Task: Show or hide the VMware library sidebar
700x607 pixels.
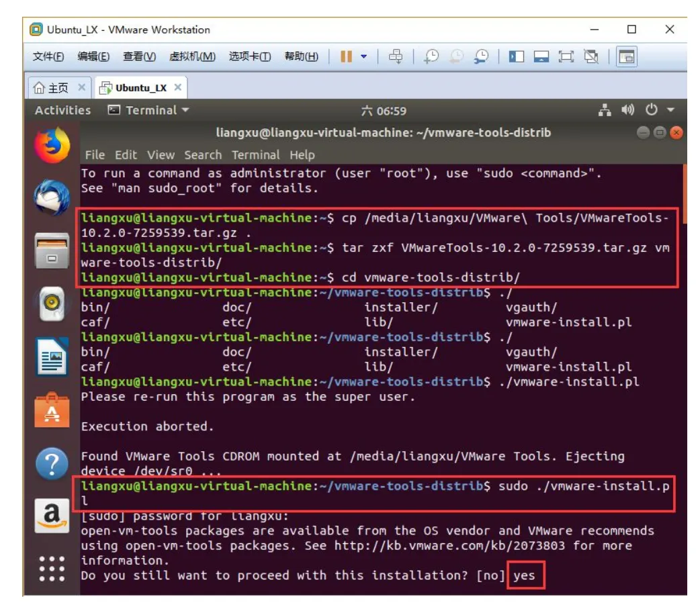Action: pos(516,56)
